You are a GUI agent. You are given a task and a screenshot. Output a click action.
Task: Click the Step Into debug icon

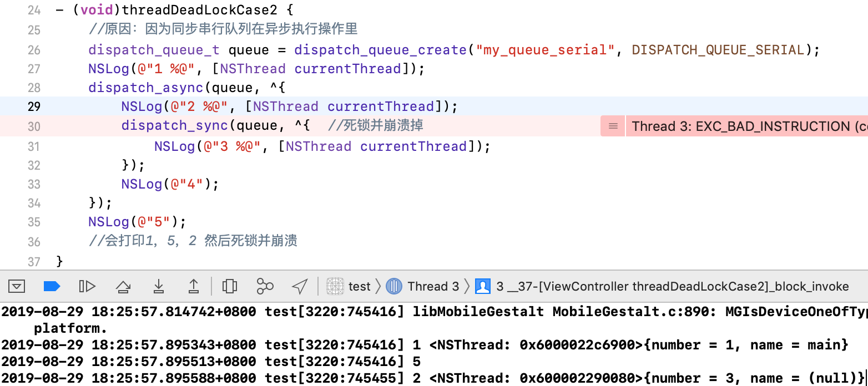tap(159, 286)
